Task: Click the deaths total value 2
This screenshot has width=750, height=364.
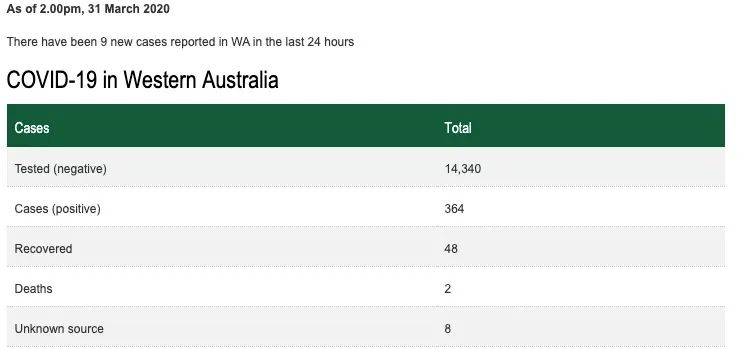Action: [x=448, y=289]
